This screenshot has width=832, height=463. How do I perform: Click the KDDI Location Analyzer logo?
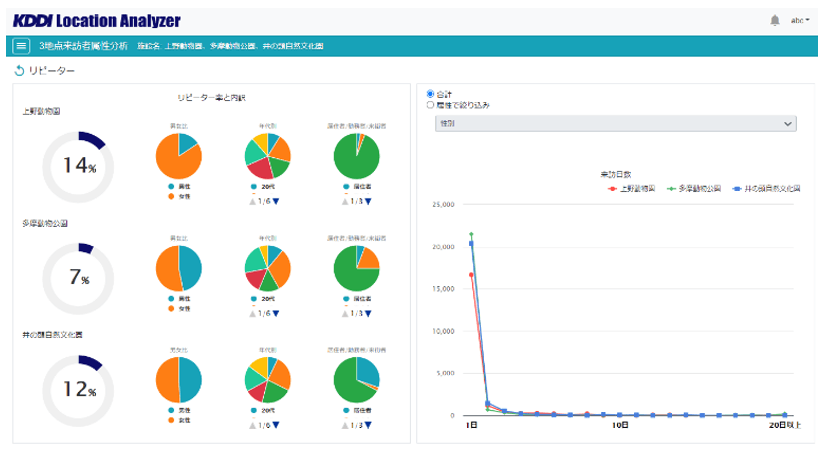tap(97, 20)
